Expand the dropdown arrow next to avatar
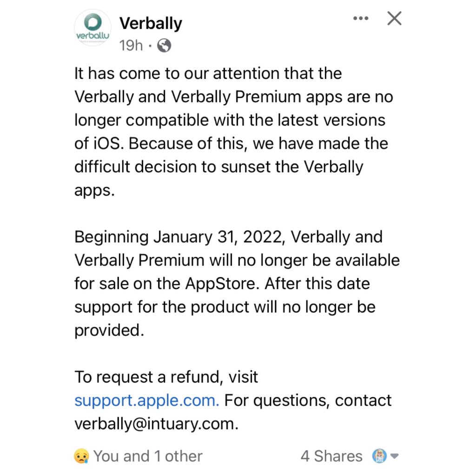The image size is (476, 476). tap(395, 456)
